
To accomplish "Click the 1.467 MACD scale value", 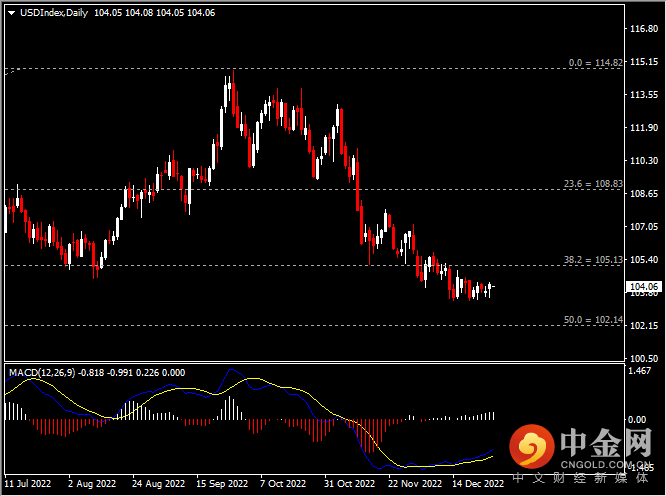I will point(640,371).
